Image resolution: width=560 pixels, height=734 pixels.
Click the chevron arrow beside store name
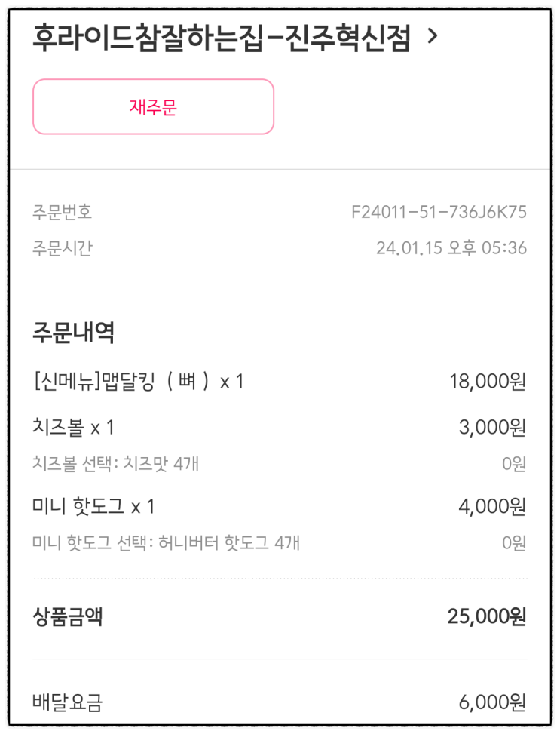coord(432,36)
